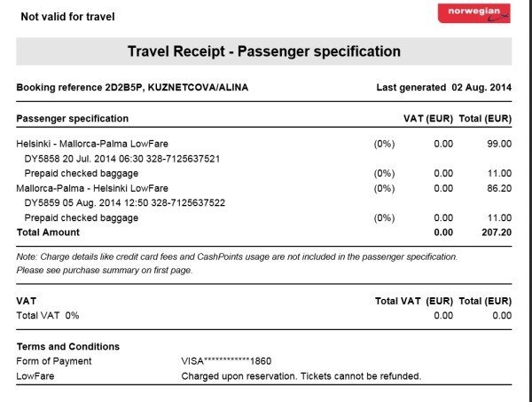Image resolution: width=532 pixels, height=402 pixels.
Task: Click the VAT (EUR) column header
Action: pyautogui.click(x=428, y=119)
